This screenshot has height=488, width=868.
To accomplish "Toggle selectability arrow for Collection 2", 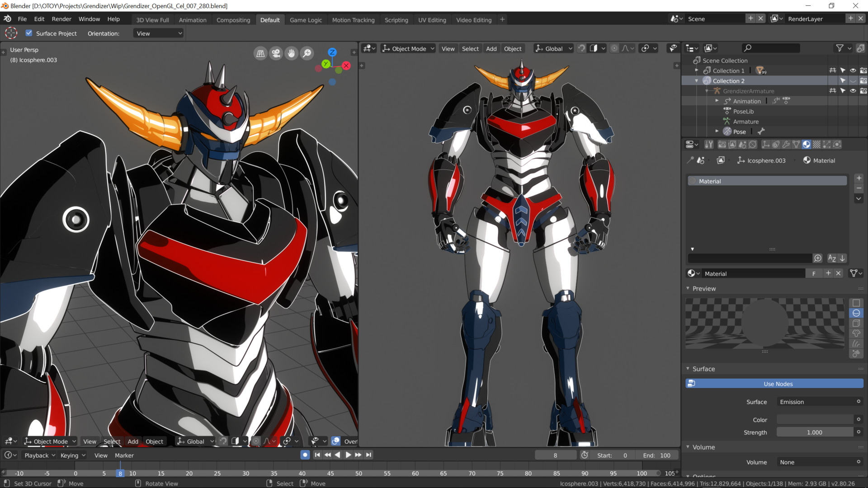I will coord(843,81).
